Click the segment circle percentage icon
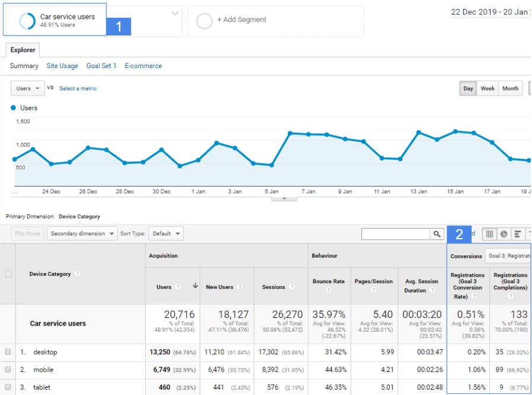Screen dimensions: 532x395 coord(27,21)
